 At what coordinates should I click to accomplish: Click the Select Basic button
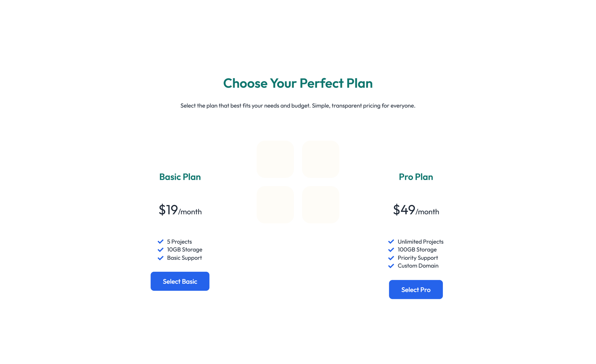point(180,281)
